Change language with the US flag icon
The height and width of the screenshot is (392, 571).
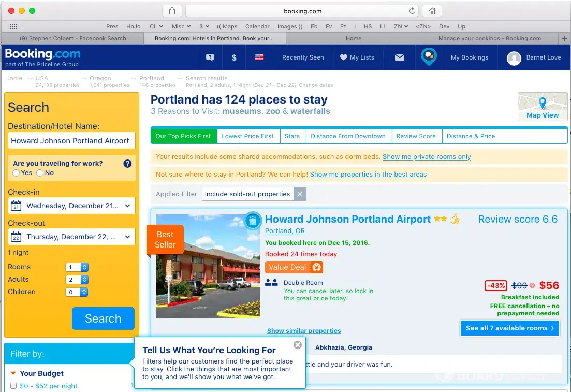(259, 57)
